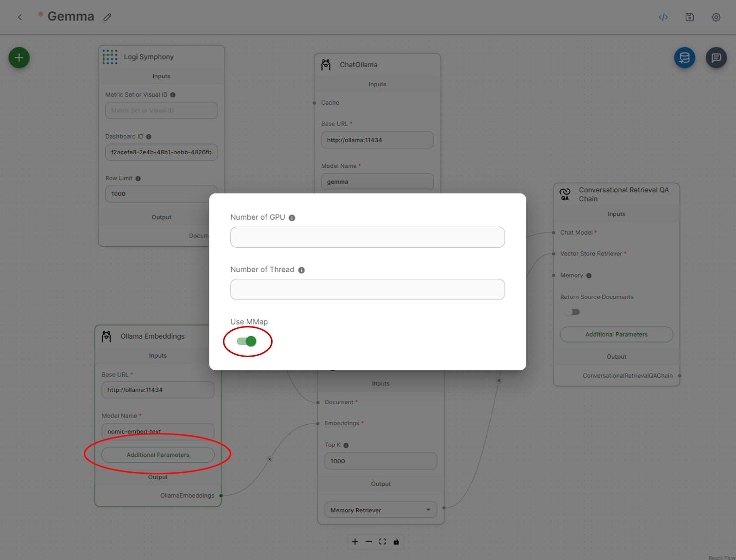Save the Gemma chatflow

pos(689,17)
